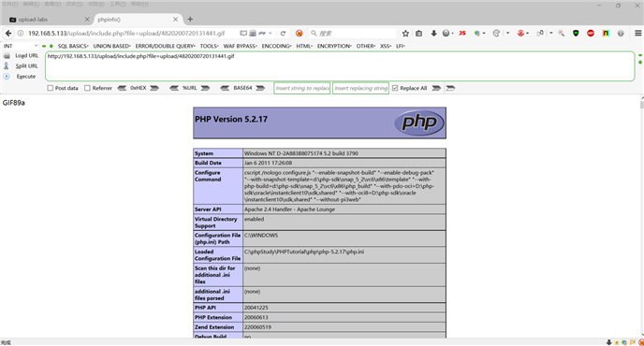The image size is (644, 346).
Task: Click the Split URL label button
Action: point(27,65)
